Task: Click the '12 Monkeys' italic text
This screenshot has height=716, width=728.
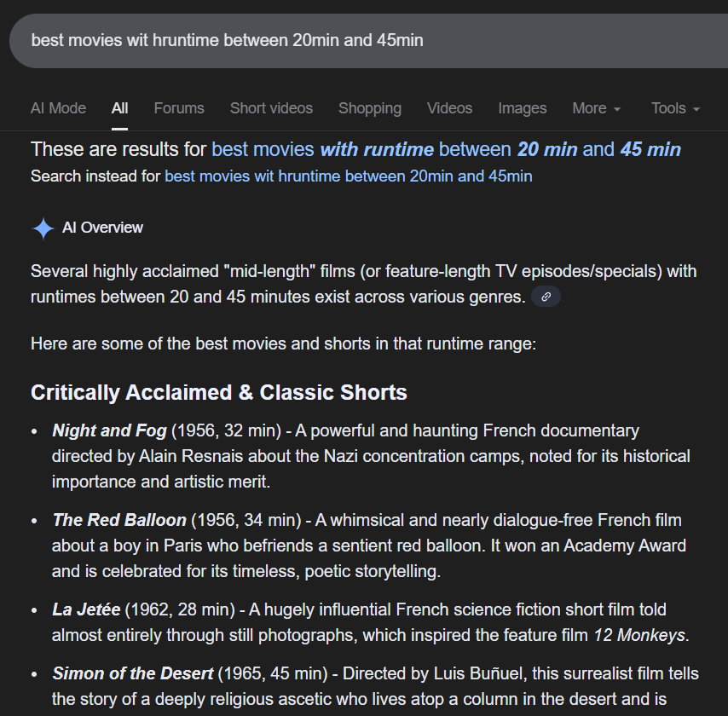Action: [639, 635]
